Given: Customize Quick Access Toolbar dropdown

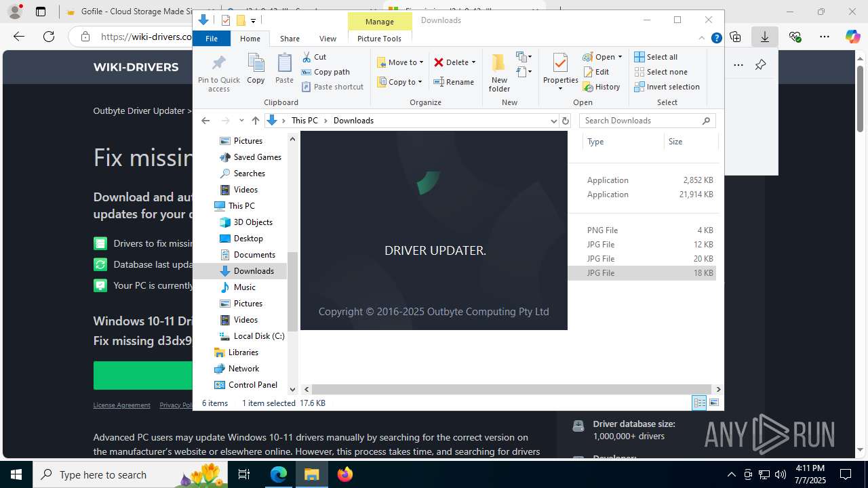Looking at the screenshot, I should click(x=253, y=21).
